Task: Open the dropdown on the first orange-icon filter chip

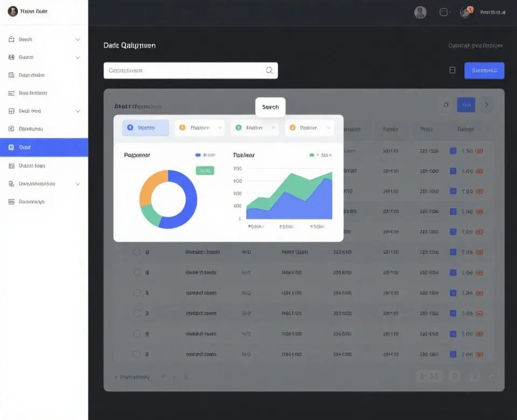Action: [x=219, y=128]
